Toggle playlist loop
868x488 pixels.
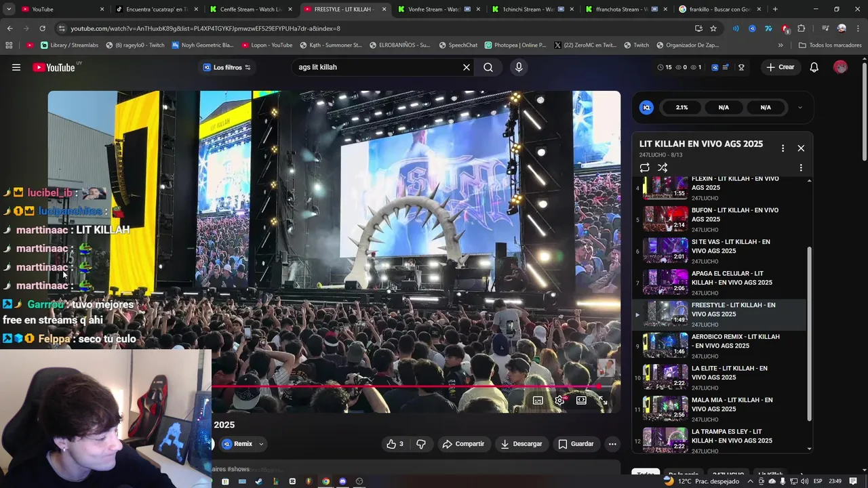[x=644, y=167]
